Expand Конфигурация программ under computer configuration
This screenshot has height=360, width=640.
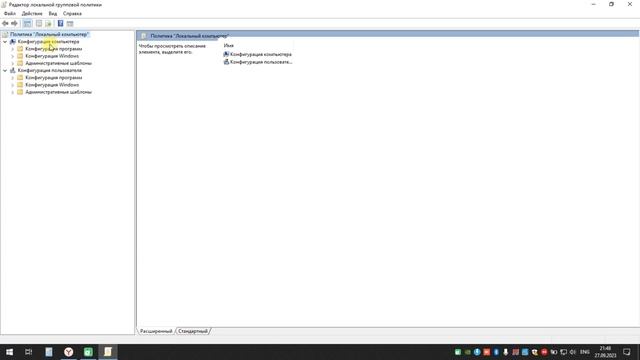click(x=12, y=49)
